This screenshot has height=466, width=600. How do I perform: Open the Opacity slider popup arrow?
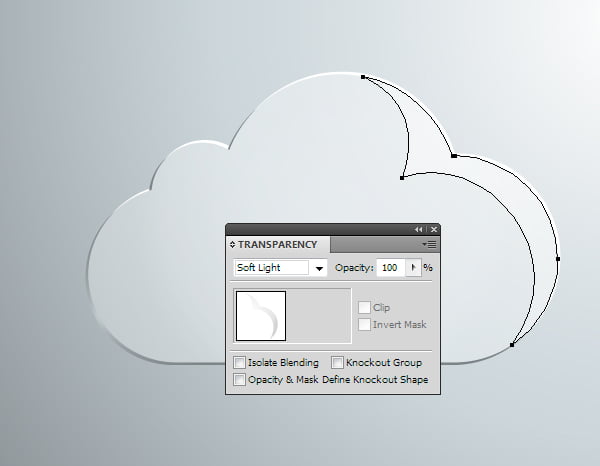pyautogui.click(x=413, y=267)
